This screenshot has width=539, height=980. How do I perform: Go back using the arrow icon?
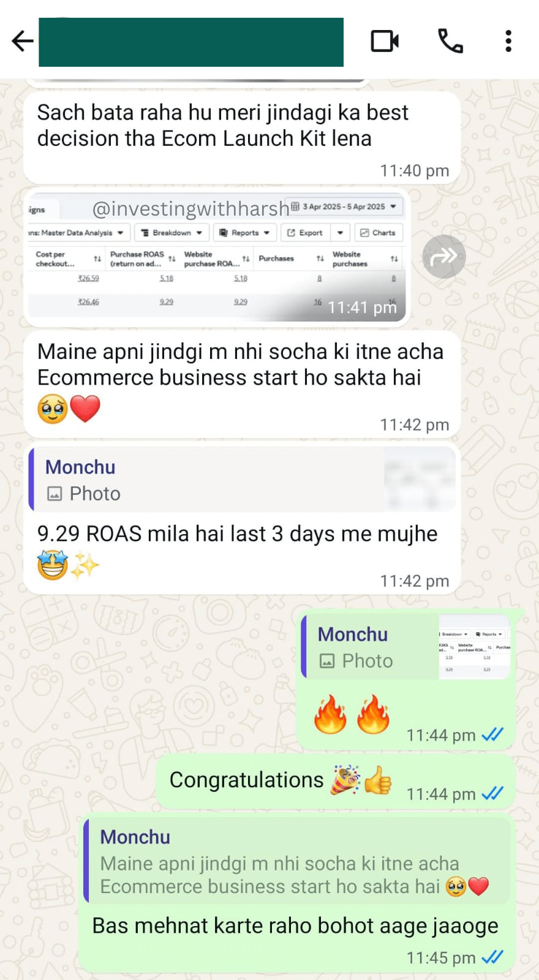[23, 41]
